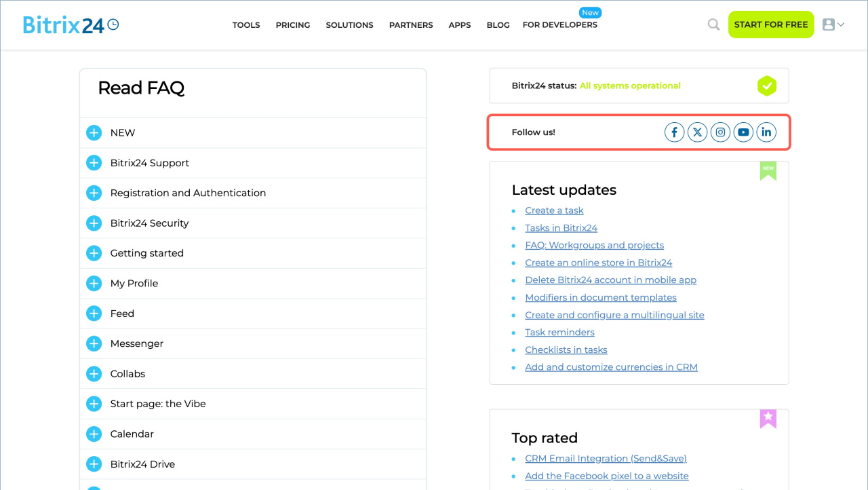
Task: Open the Tasks in Bitrix24 link
Action: point(561,228)
